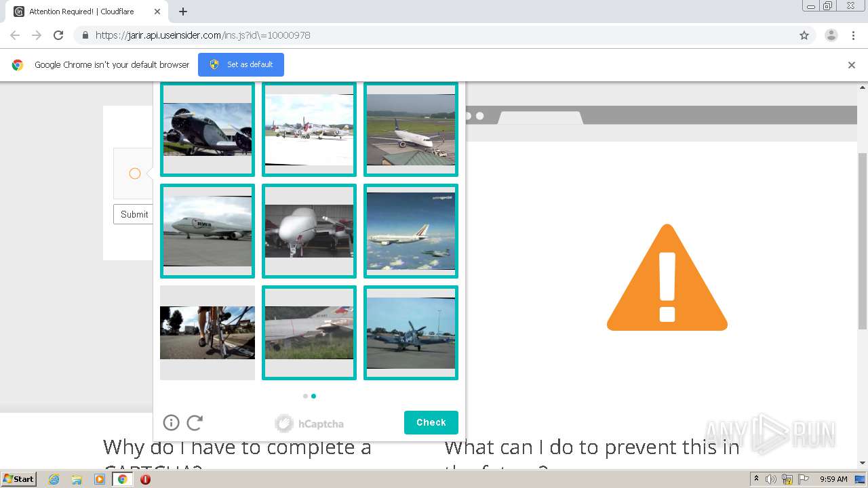The height and width of the screenshot is (488, 868).
Task: Click the first challenge page dot
Action: [x=305, y=396]
